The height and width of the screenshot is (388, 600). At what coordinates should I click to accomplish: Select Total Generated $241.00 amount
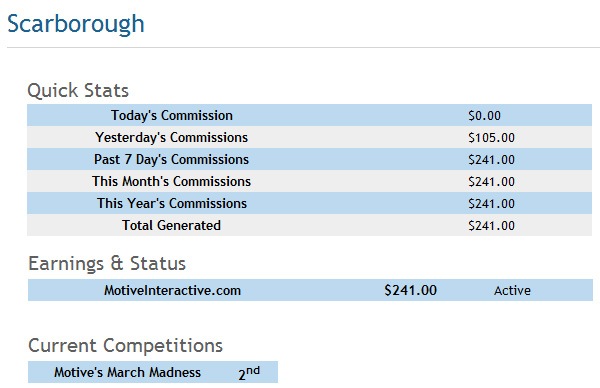coord(491,225)
